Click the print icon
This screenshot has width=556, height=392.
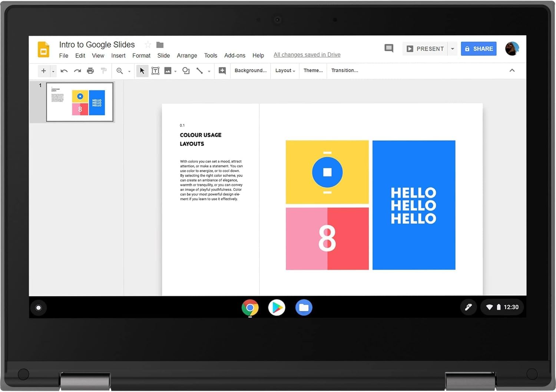click(90, 71)
